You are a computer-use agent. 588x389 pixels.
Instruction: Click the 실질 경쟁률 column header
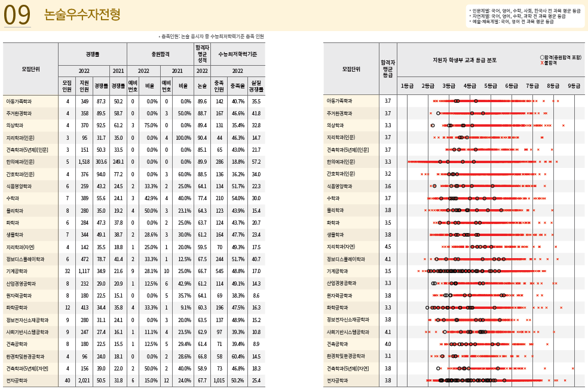(x=256, y=86)
